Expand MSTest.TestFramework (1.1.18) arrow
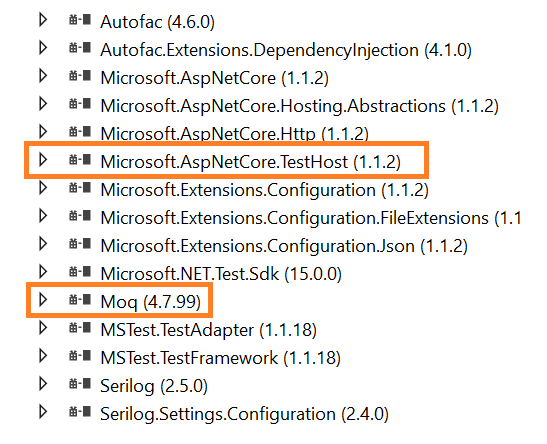 43,356
